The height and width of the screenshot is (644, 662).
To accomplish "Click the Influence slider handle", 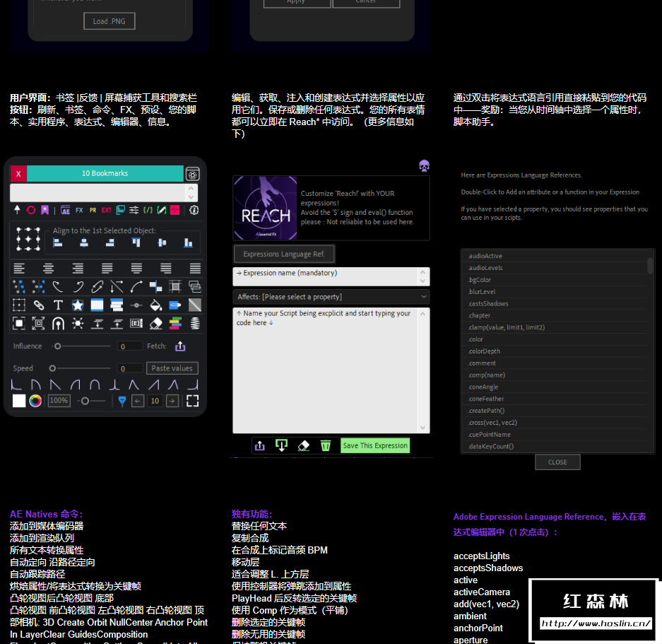I will (57, 346).
